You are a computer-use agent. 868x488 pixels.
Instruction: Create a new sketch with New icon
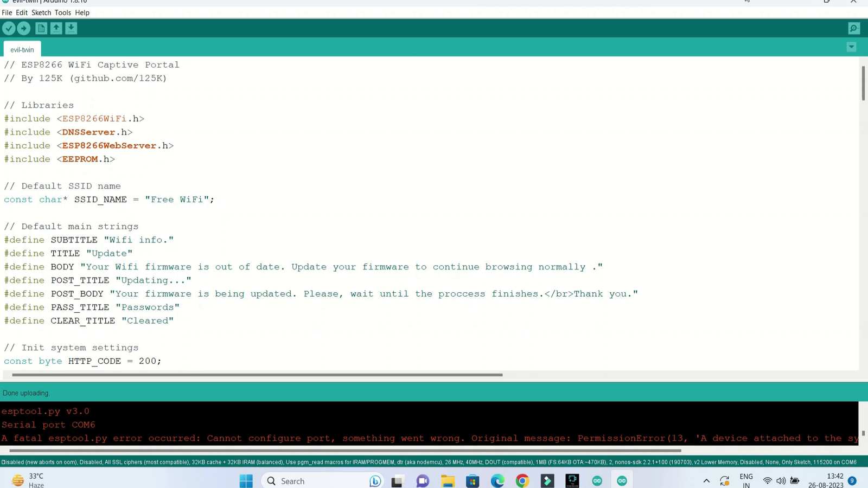[x=41, y=28]
